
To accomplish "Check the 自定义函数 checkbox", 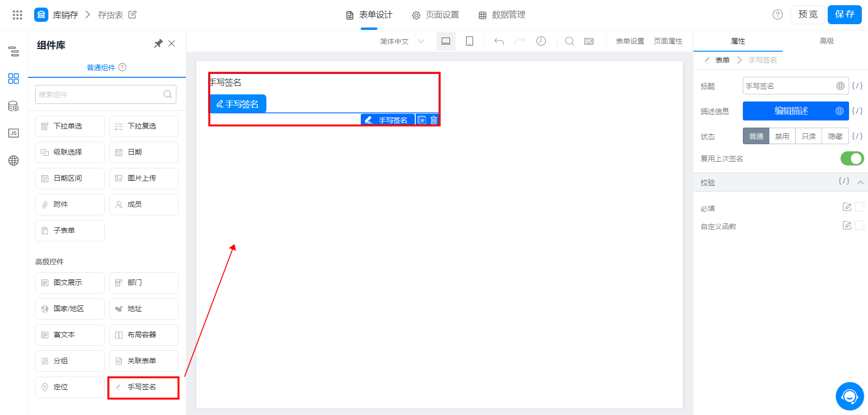I will point(859,226).
